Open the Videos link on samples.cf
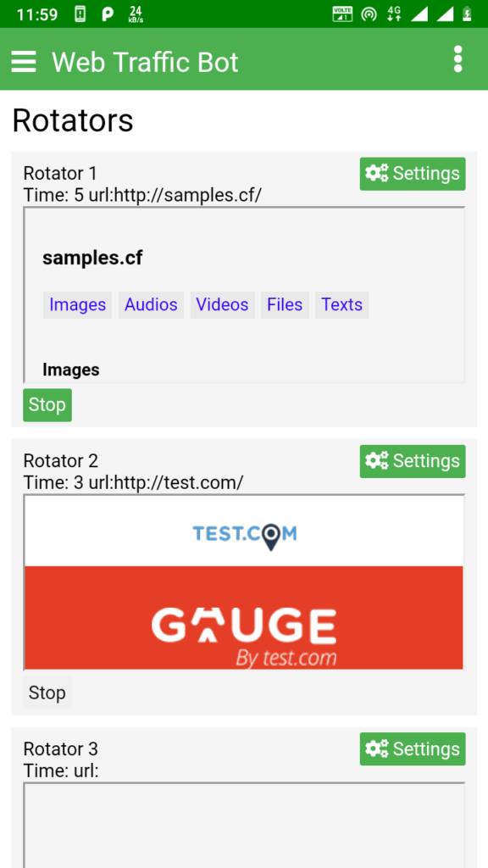The width and height of the screenshot is (488, 868). pyautogui.click(x=223, y=305)
